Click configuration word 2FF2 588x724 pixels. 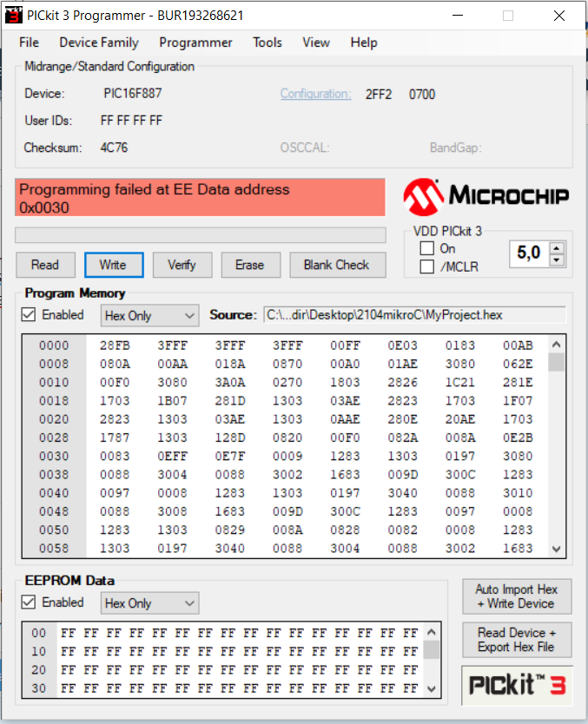tap(379, 95)
